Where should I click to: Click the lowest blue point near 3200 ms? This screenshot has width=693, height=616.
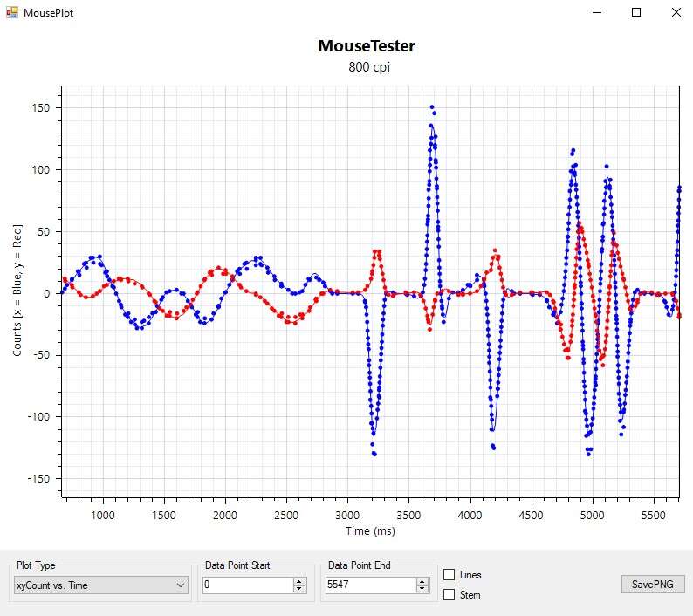click(374, 455)
